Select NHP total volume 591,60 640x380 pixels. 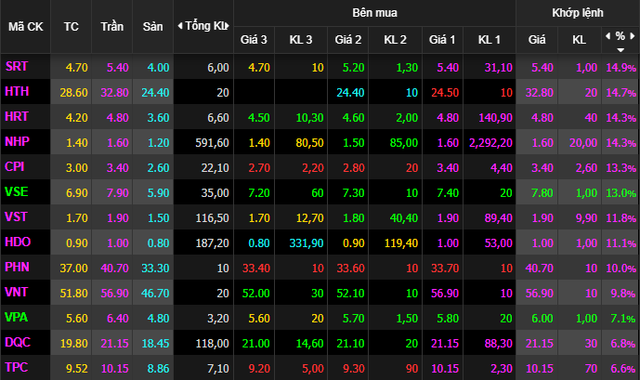212,143
